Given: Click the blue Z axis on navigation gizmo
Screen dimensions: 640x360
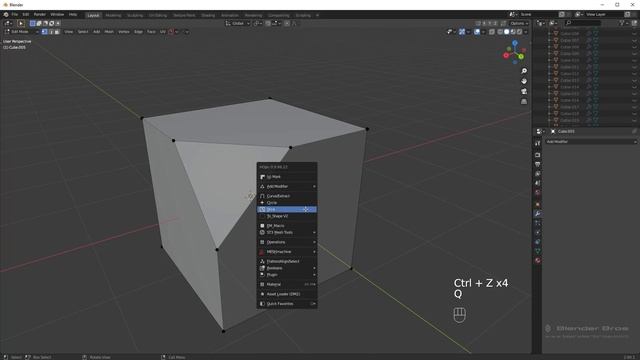Looking at the screenshot, I should tap(515, 43).
